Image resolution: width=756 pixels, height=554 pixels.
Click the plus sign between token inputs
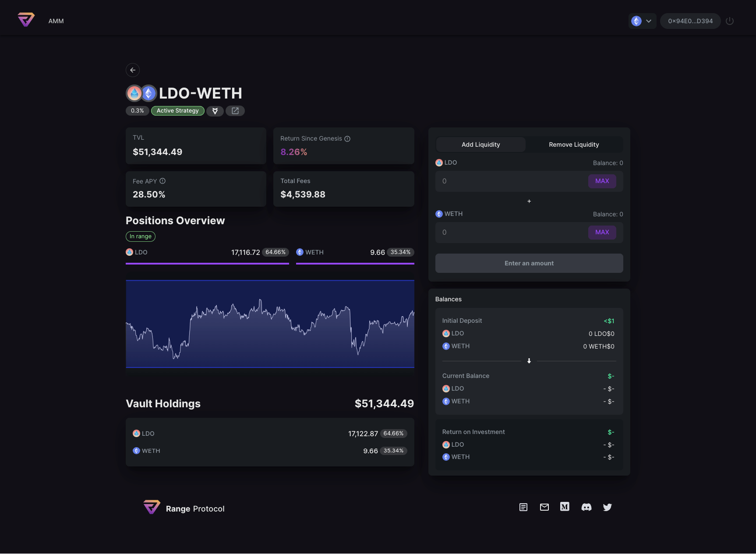point(529,201)
